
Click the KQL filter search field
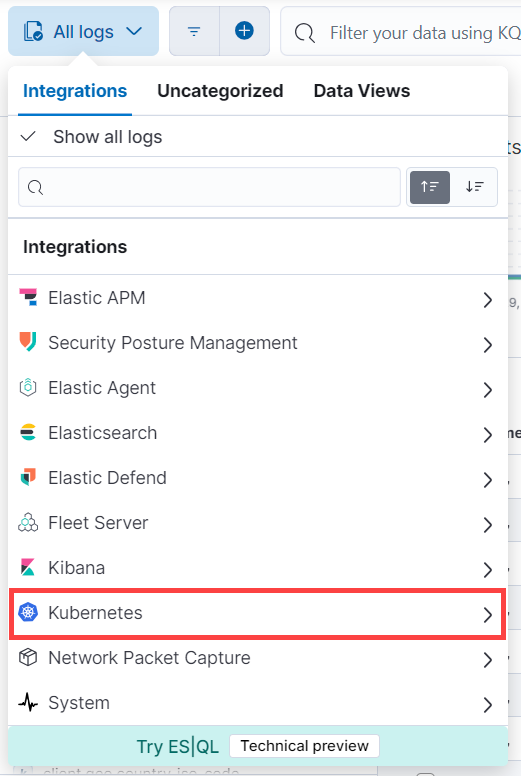click(x=401, y=33)
